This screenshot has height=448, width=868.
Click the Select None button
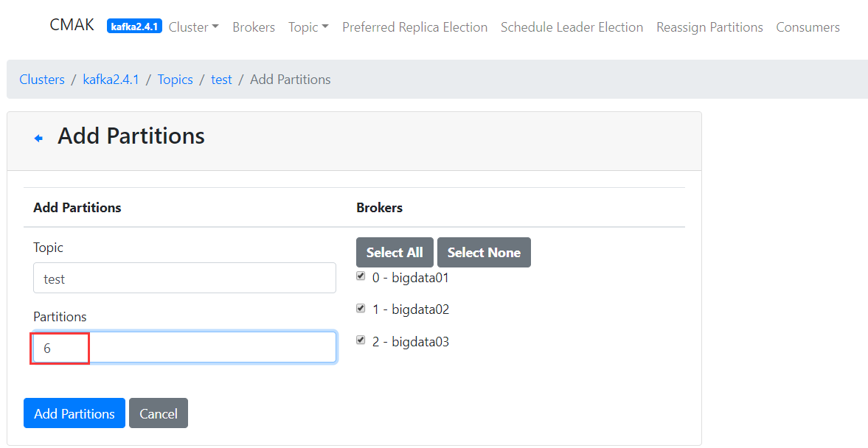point(484,253)
